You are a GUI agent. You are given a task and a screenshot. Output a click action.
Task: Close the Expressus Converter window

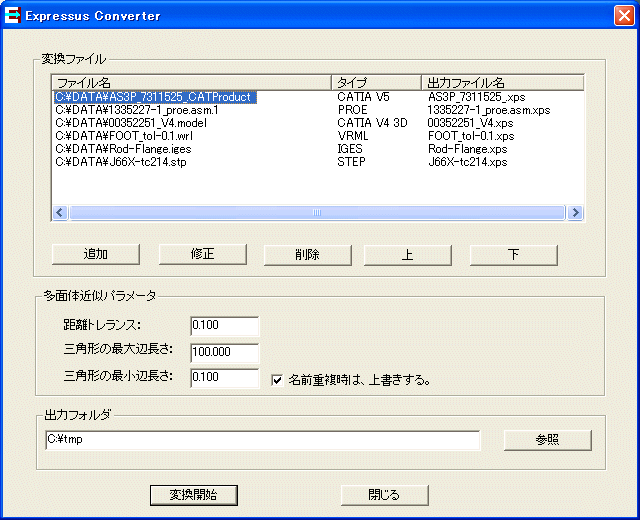pyautogui.click(x=621, y=15)
